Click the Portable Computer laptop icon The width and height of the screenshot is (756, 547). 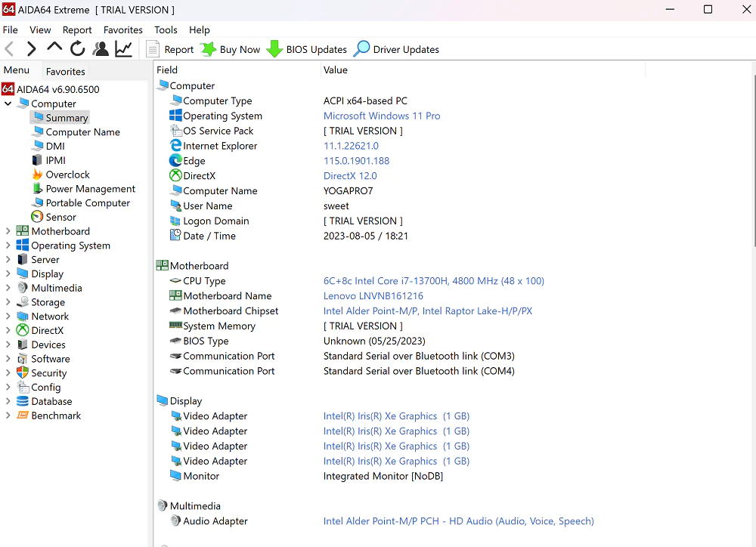tap(38, 203)
